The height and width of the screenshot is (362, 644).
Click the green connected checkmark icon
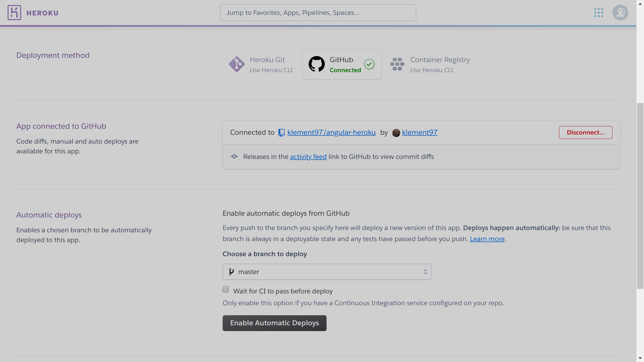pos(369,64)
